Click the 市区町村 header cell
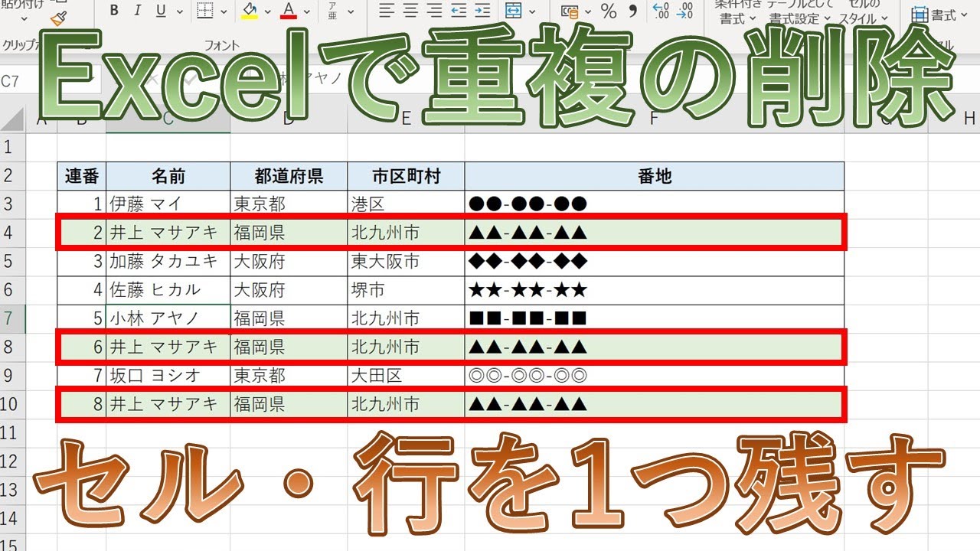The height and width of the screenshot is (551, 980). click(406, 176)
